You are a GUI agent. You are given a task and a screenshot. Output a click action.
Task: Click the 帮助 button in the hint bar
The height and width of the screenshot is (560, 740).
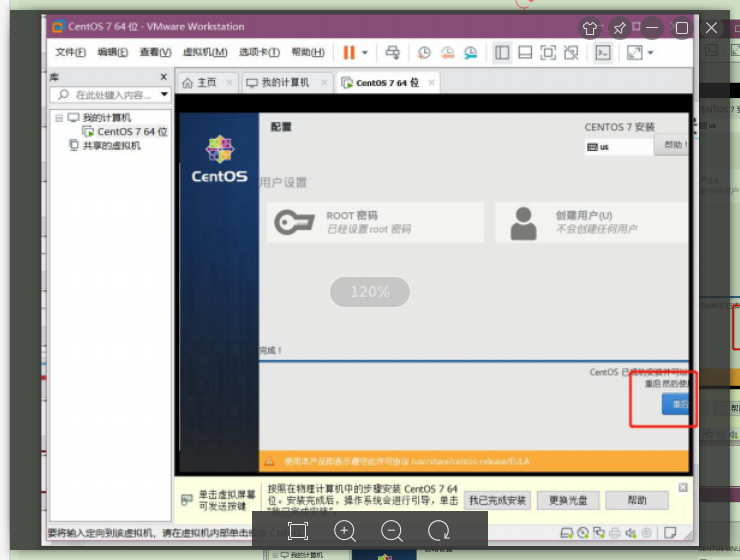tap(637, 500)
